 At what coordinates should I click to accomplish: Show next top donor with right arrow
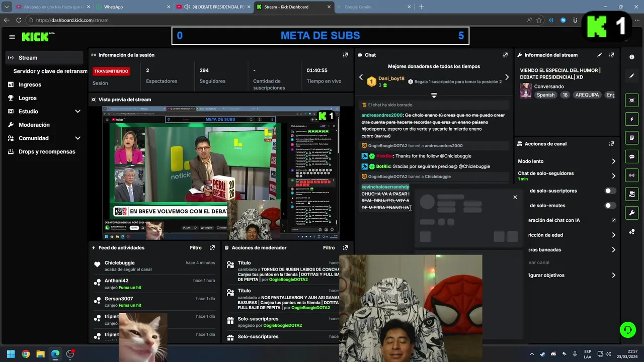pos(507,77)
